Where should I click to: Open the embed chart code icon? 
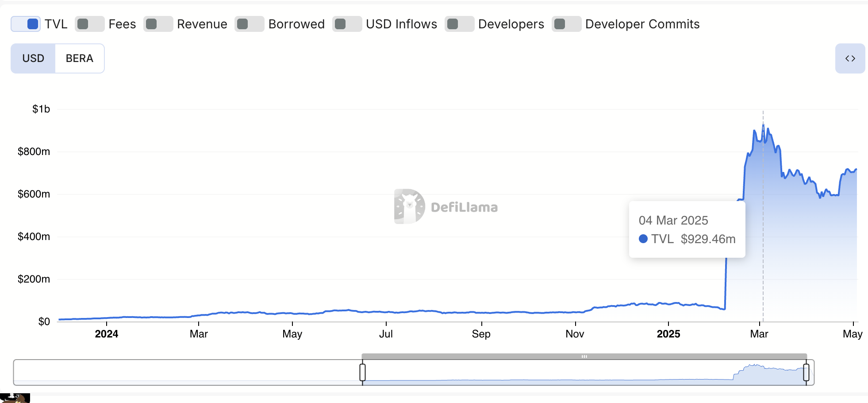click(x=850, y=58)
